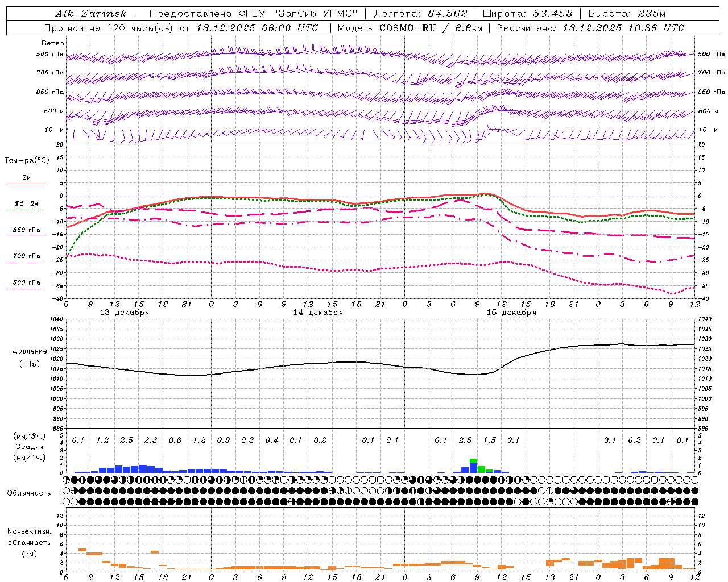Click the Прогноз на 120 часа(ов) text
Screen dimensions: 728x582
[x=109, y=28]
